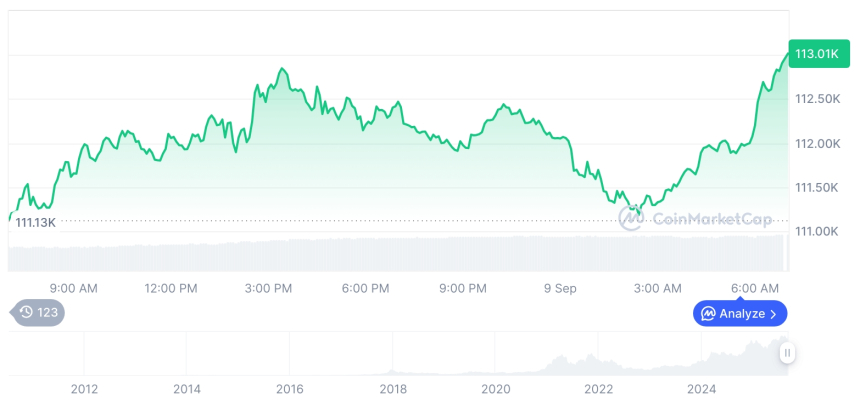Click the 111.13K opening price label
The height and width of the screenshot is (401, 860).
[x=35, y=222]
